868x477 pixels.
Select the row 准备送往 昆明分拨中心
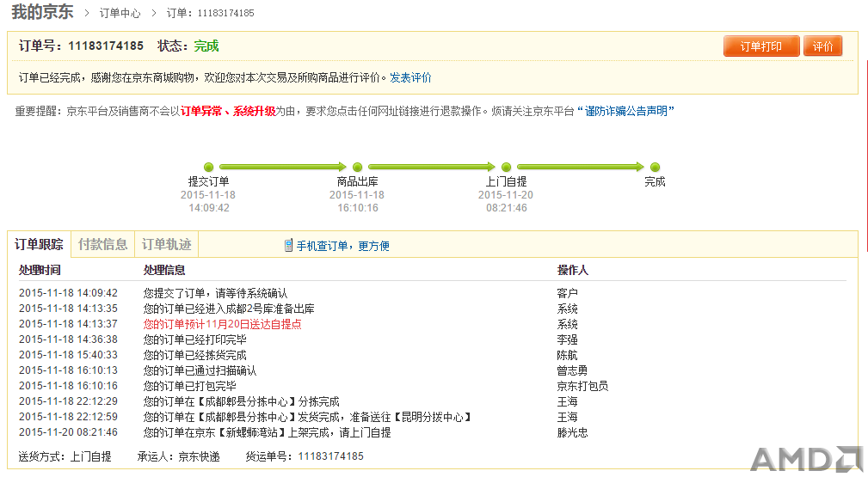point(432,417)
